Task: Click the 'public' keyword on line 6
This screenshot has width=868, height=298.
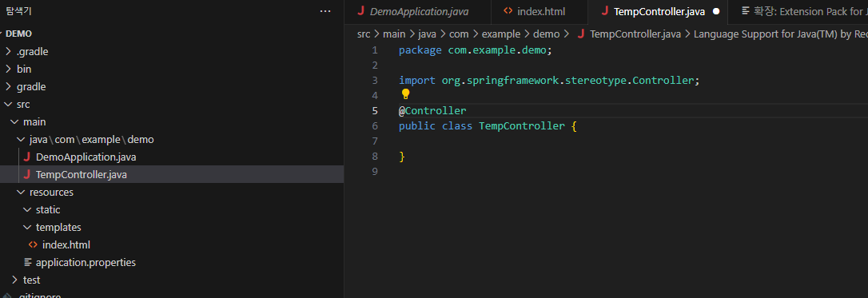Action: click(417, 126)
